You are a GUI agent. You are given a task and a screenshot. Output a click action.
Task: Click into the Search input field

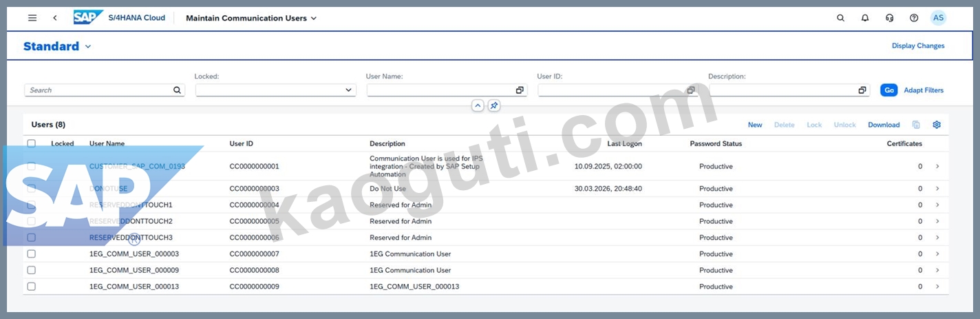click(105, 90)
